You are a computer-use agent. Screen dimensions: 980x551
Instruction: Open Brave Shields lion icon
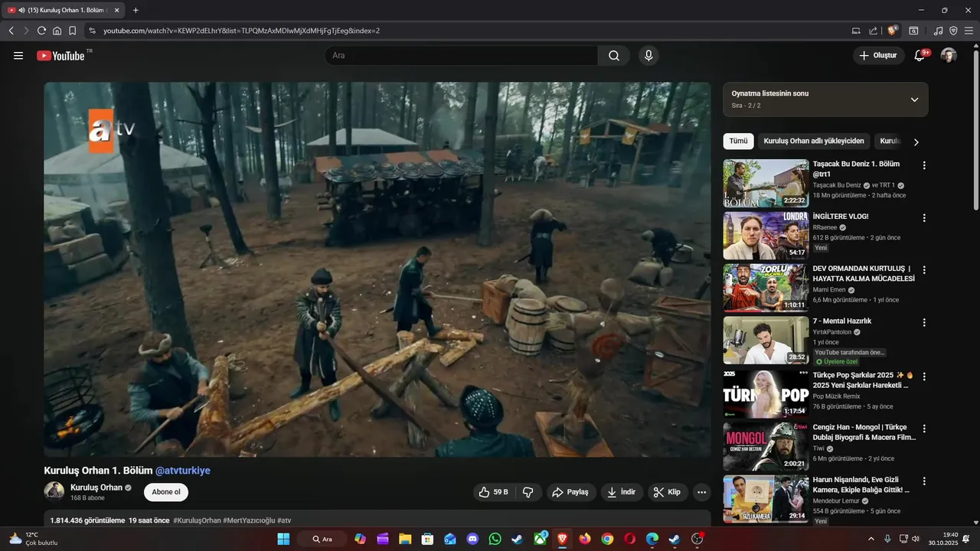tap(892, 31)
